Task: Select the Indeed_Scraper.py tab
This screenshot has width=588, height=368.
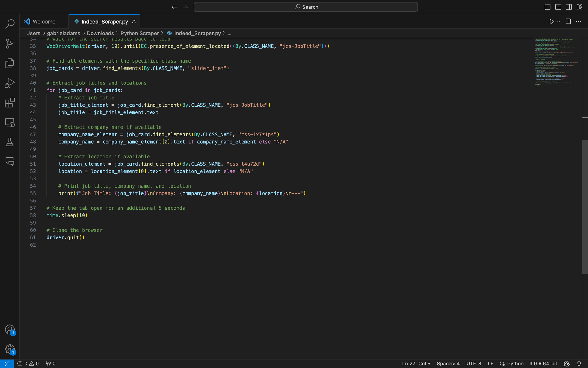Action: tap(104, 22)
